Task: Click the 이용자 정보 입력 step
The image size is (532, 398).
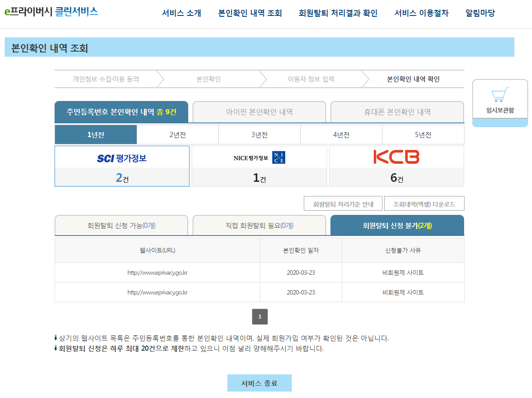Action: [311, 79]
